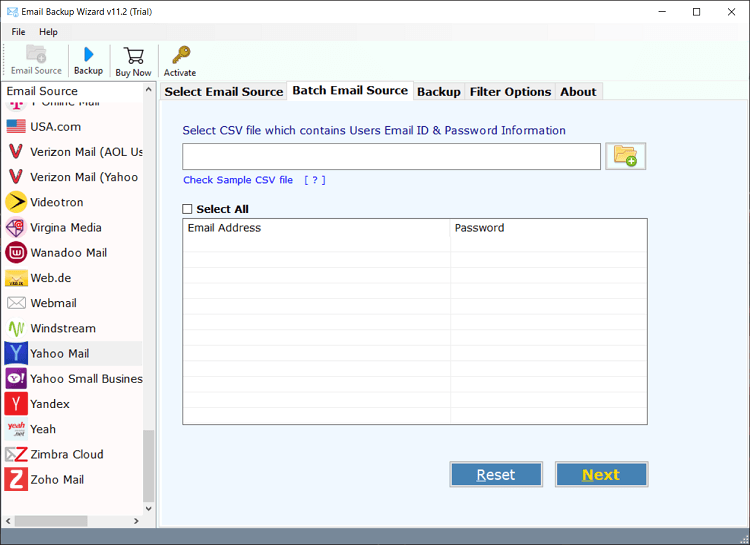Click sidebar scroll down arrow
Screen dimensions: 750x545
[x=148, y=509]
